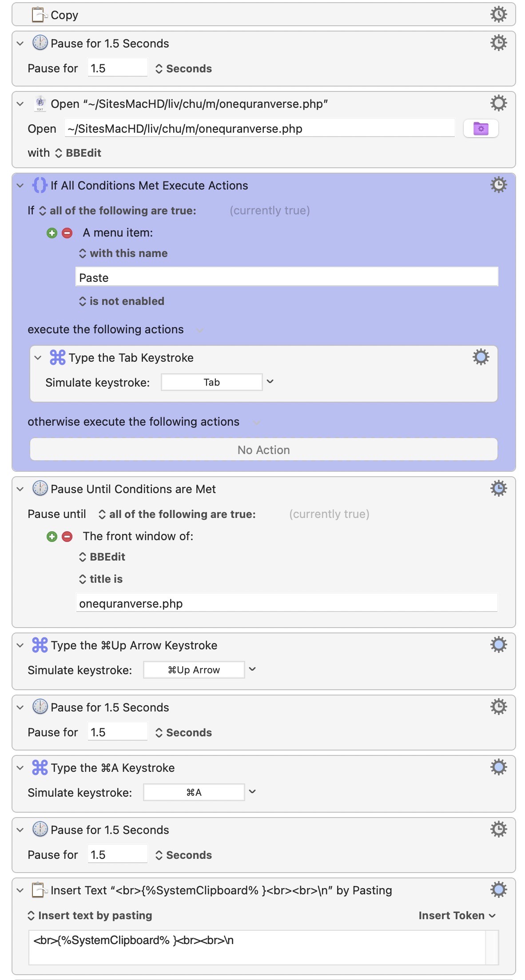Screen dimensions: 525x980
Task: Change the 'is not enabled' condition popup
Action: click(121, 301)
